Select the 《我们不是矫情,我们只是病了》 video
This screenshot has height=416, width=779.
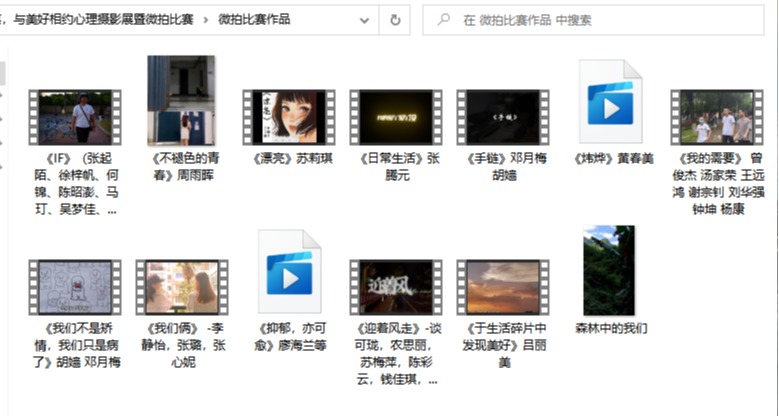click(x=74, y=288)
